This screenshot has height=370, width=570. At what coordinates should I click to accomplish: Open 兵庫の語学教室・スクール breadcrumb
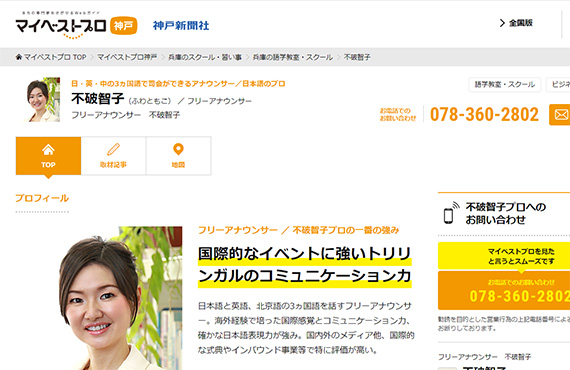pyautogui.click(x=293, y=57)
